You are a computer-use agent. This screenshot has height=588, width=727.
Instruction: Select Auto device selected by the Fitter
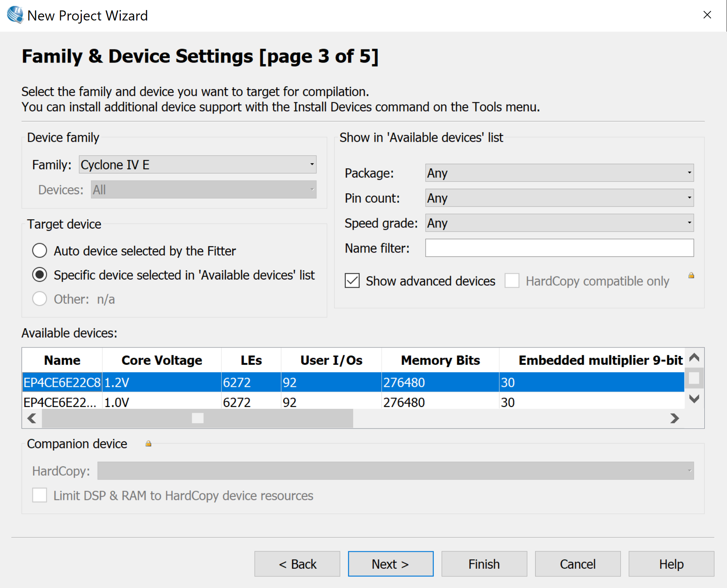(40, 251)
